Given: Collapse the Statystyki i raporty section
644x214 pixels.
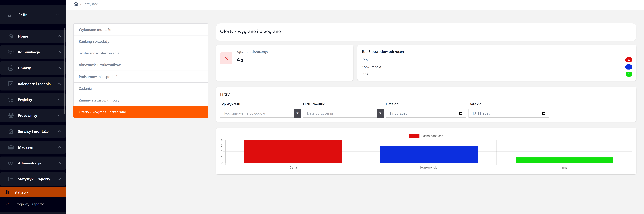Looking at the screenshot, I should pyautogui.click(x=59, y=179).
